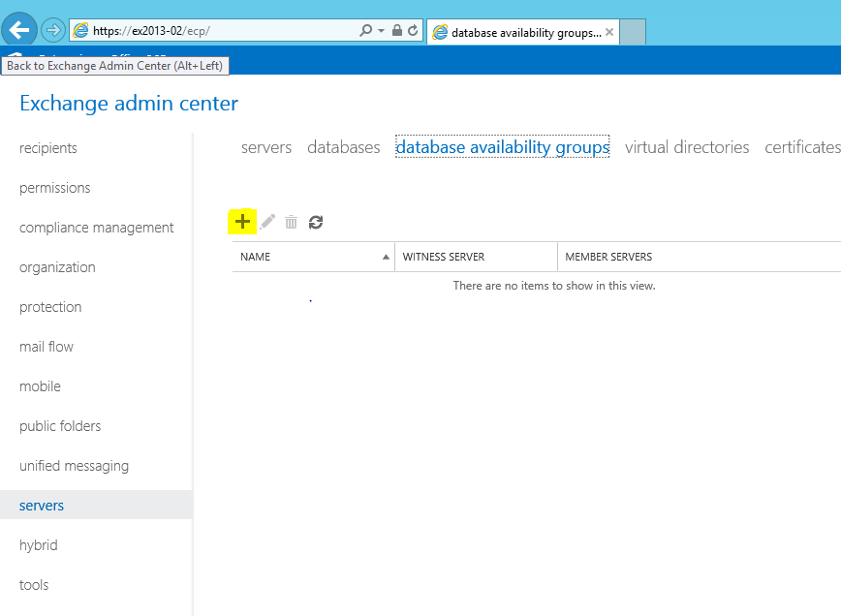Click the security lock icon in address bar

point(397,30)
